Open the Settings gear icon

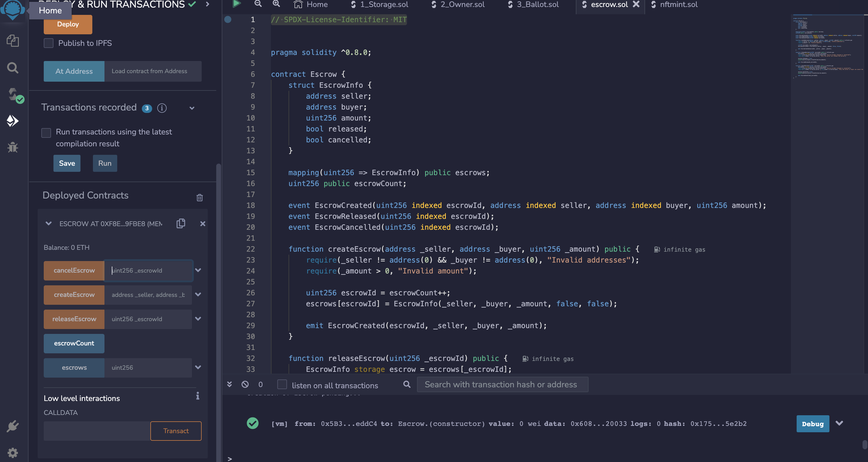(12, 453)
